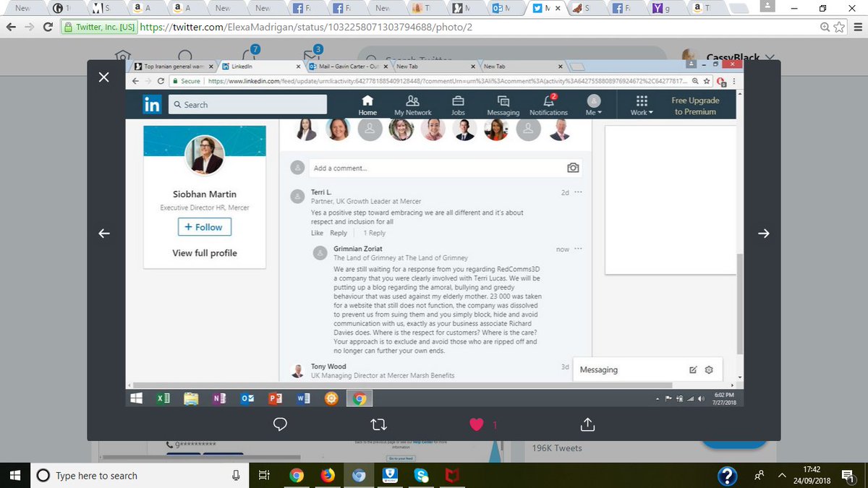Switch to the inner LinkedIn tab
The height and width of the screenshot is (488, 868).
[x=262, y=66]
